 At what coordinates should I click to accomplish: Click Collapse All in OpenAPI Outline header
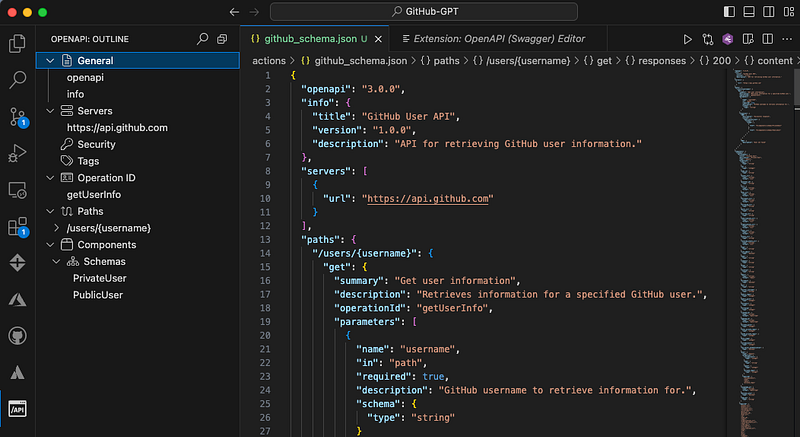pos(222,39)
